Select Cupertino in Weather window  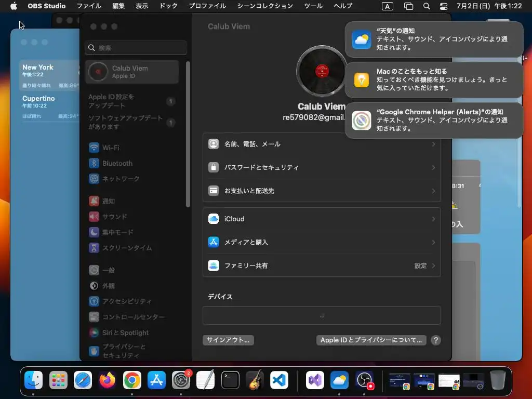coord(49,107)
